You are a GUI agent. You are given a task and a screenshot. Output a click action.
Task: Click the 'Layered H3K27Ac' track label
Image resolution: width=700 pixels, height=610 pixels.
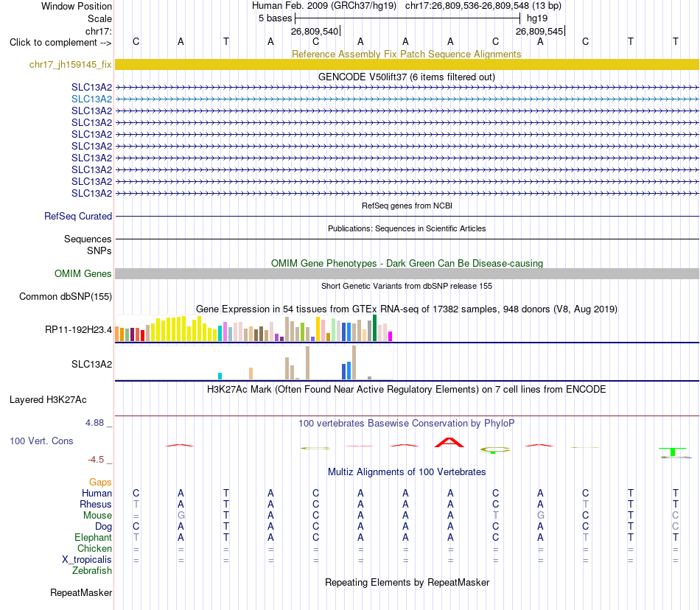coord(48,399)
